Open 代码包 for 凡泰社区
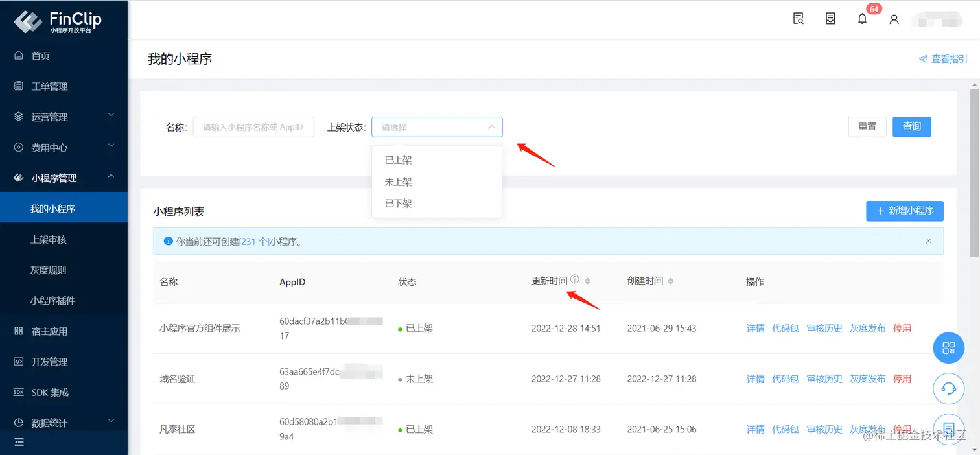Screen dimensions: 980x455 click(786, 429)
